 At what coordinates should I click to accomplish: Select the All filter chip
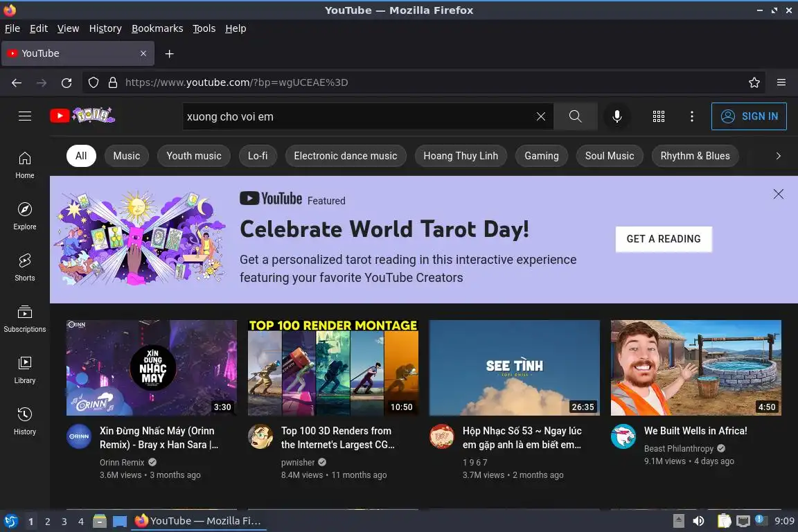(x=81, y=156)
